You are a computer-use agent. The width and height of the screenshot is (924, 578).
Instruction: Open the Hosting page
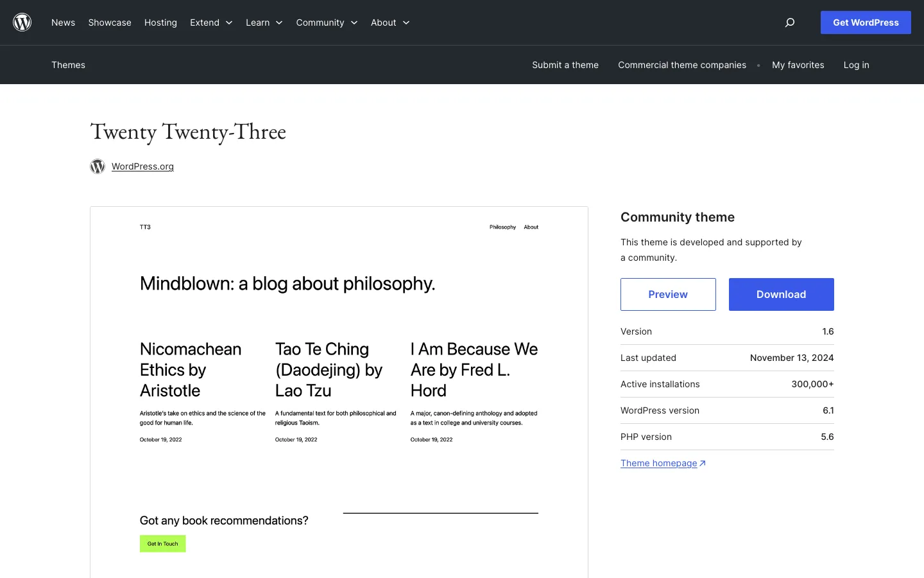pyautogui.click(x=160, y=22)
